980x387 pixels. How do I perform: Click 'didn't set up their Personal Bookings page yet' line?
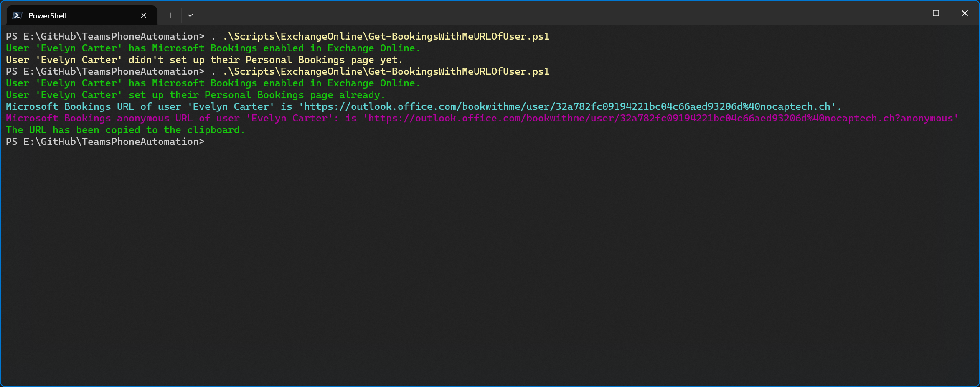pos(204,60)
